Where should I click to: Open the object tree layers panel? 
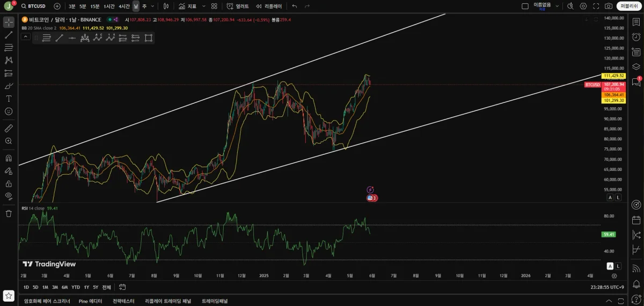click(636, 67)
